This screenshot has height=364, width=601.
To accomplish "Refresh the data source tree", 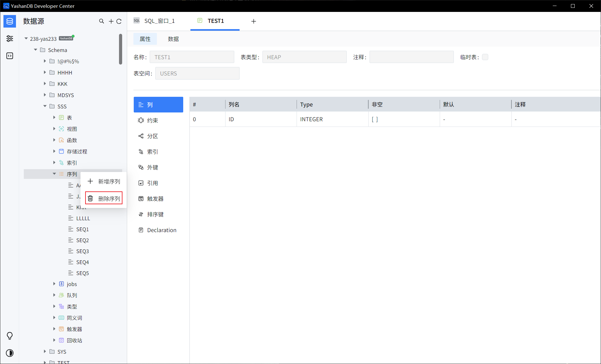I will [119, 21].
